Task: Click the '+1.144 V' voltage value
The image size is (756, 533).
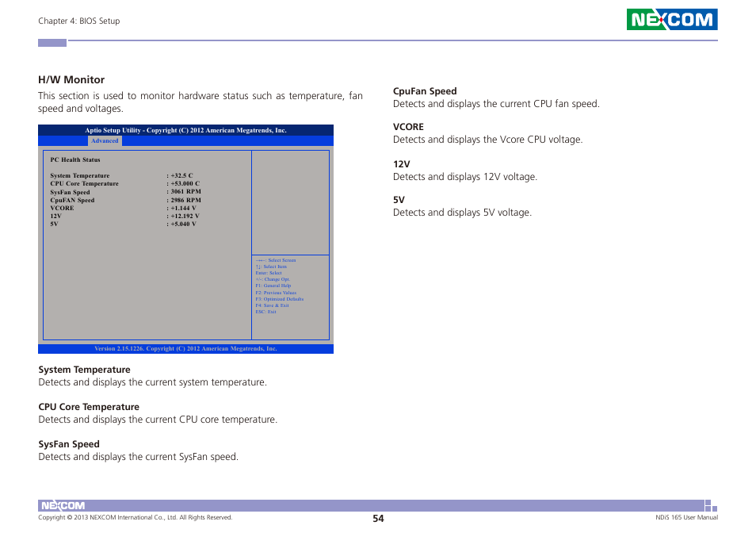Action: pos(183,208)
